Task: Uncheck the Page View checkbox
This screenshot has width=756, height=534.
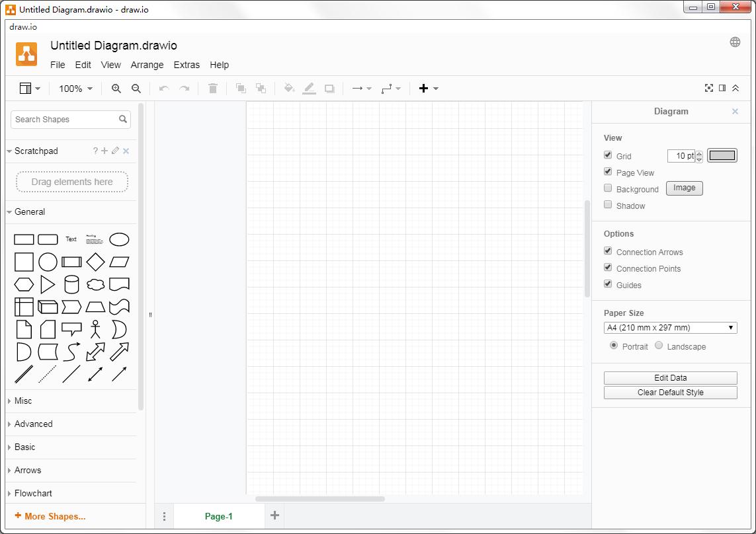Action: pyautogui.click(x=608, y=172)
